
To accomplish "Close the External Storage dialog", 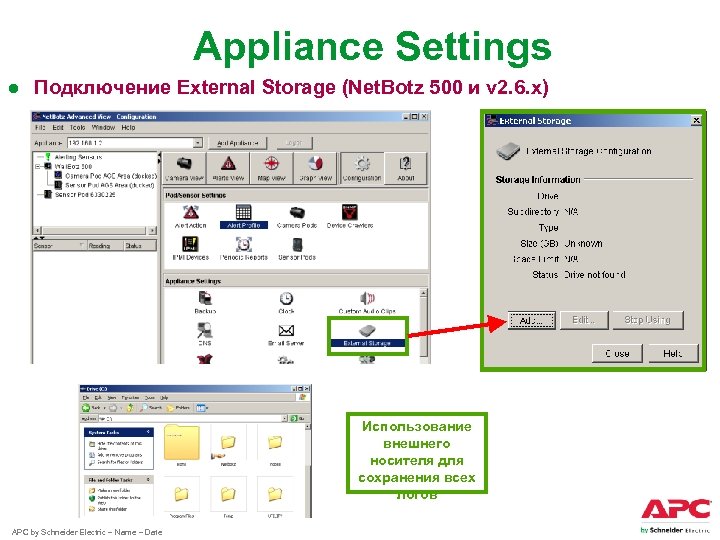I will tap(696, 120).
